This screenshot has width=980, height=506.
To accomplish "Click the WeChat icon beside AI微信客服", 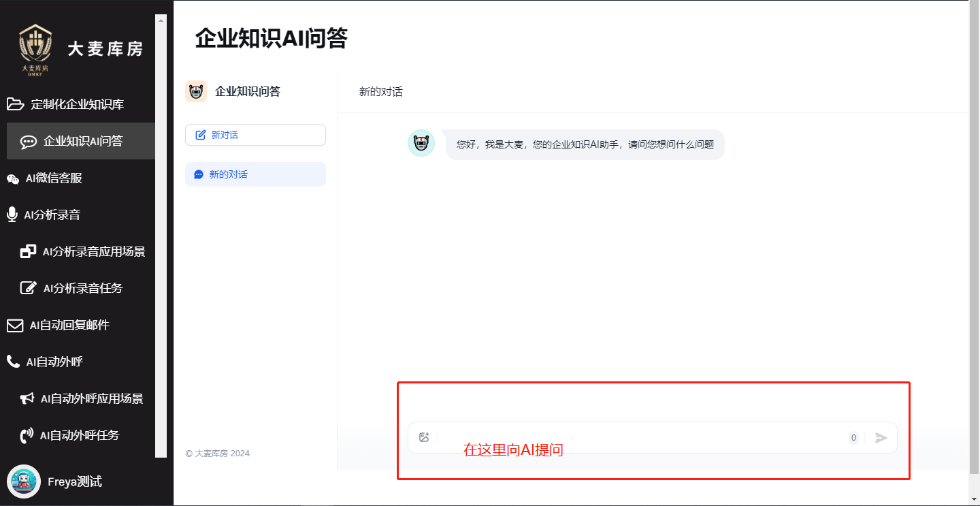I will [13, 178].
